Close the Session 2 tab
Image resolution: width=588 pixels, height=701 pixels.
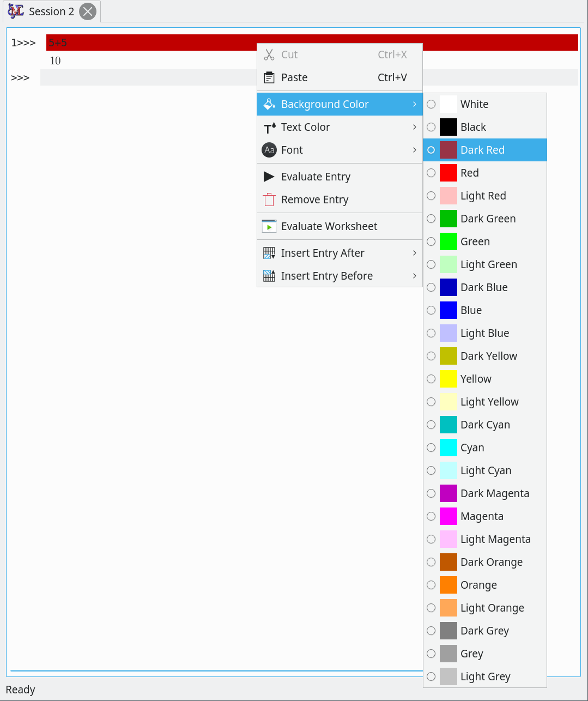click(x=88, y=11)
